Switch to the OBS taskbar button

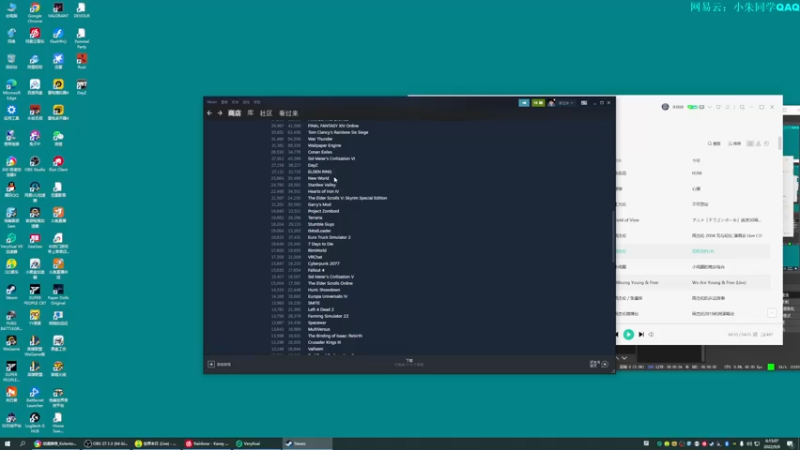105,443
